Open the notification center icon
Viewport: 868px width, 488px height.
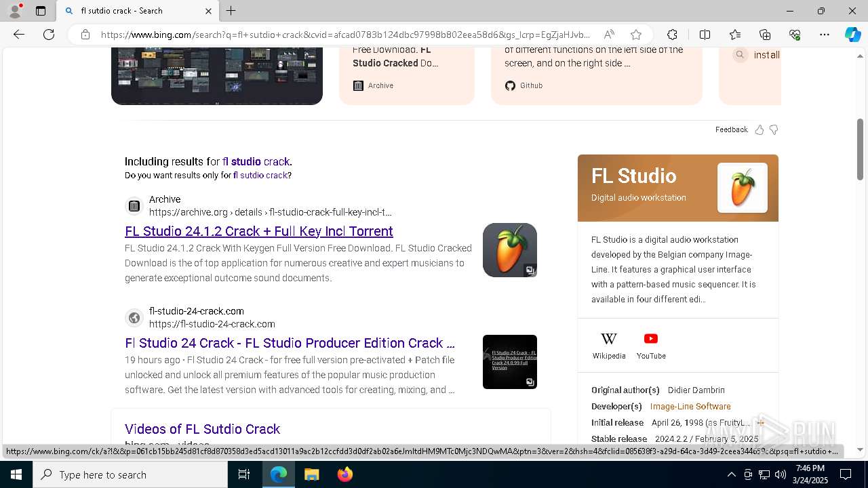click(846, 474)
